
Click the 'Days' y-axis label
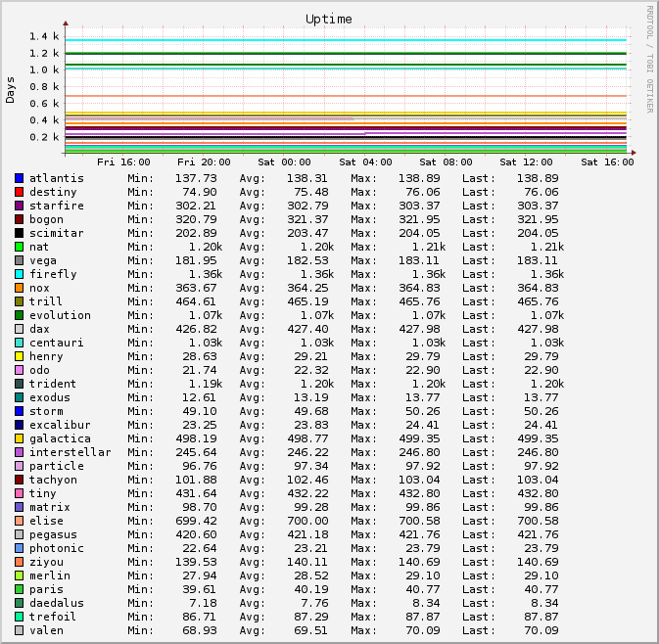pyautogui.click(x=10, y=90)
